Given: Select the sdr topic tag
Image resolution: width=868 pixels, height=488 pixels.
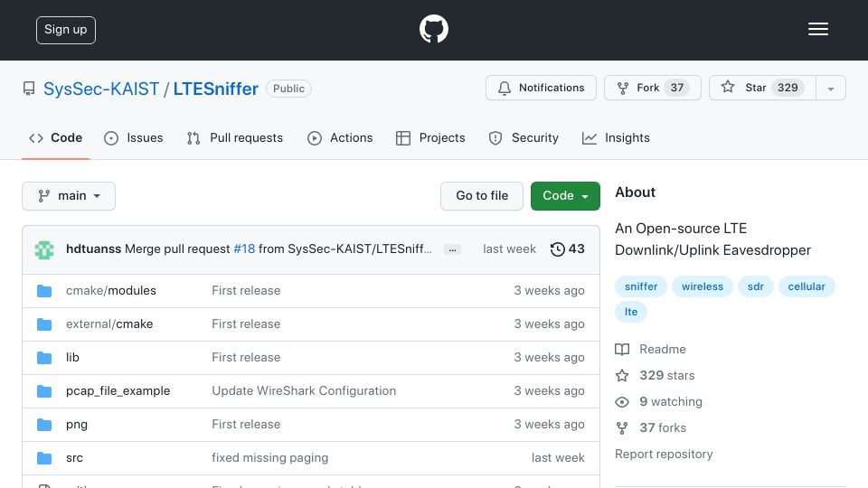Looking at the screenshot, I should tap(755, 286).
